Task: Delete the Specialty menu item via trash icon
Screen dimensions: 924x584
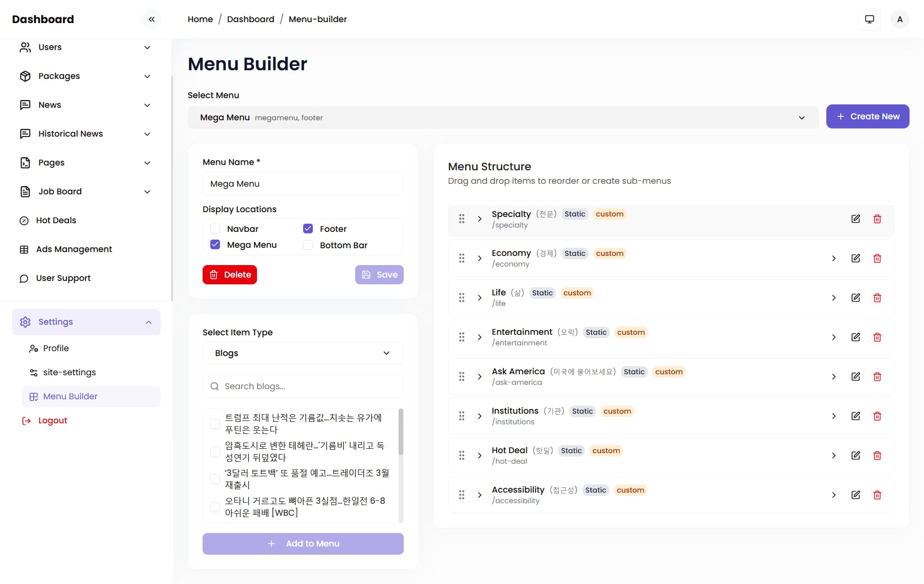Action: point(877,219)
